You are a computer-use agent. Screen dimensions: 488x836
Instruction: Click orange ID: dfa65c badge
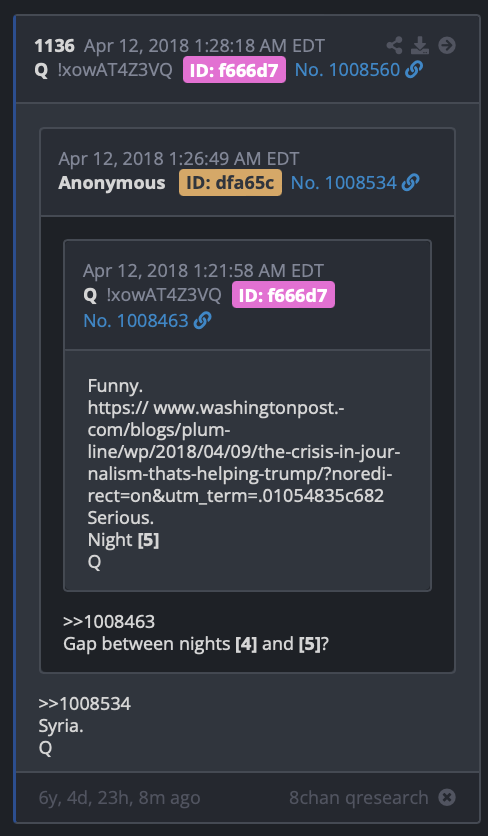pyautogui.click(x=230, y=183)
